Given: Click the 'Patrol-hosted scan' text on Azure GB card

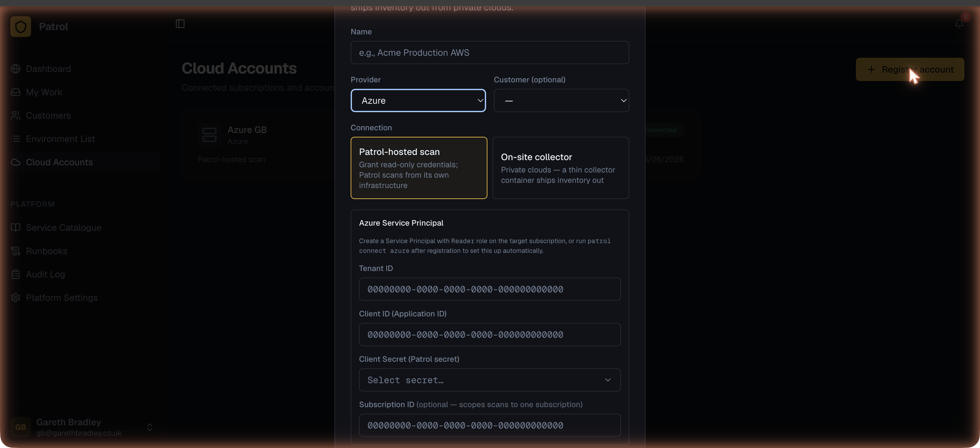Looking at the screenshot, I should coord(231,159).
